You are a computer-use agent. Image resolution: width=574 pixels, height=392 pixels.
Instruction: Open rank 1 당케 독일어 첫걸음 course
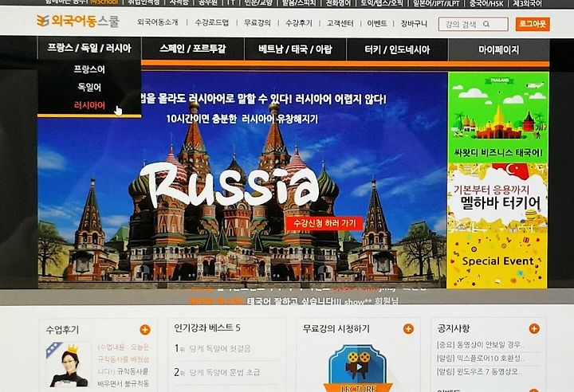pos(220,348)
